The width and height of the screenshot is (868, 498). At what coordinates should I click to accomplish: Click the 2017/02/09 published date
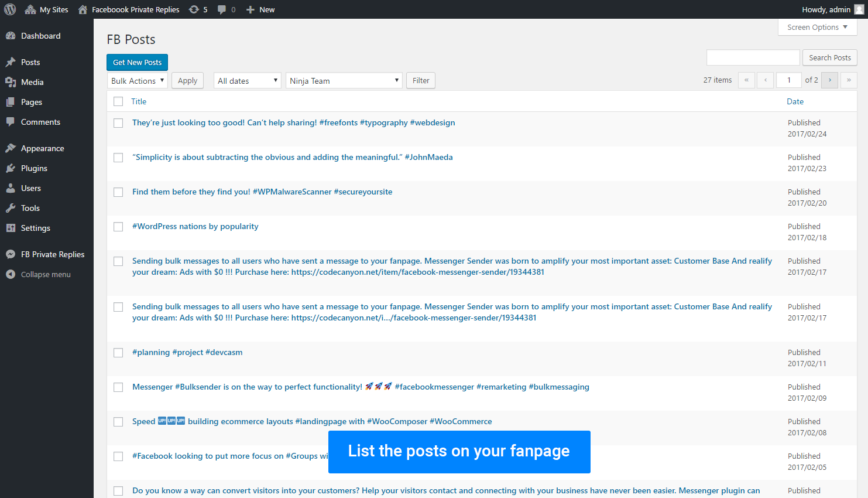(807, 398)
